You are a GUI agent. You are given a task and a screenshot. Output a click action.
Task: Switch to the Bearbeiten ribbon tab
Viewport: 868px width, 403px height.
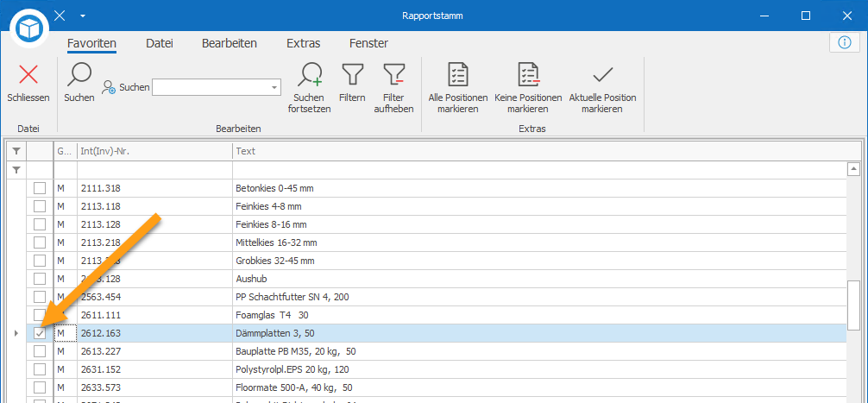230,43
